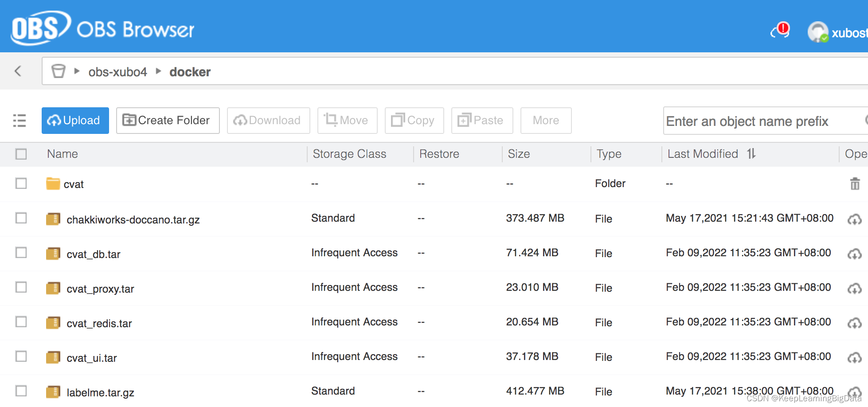Go back using the left arrow

point(18,71)
